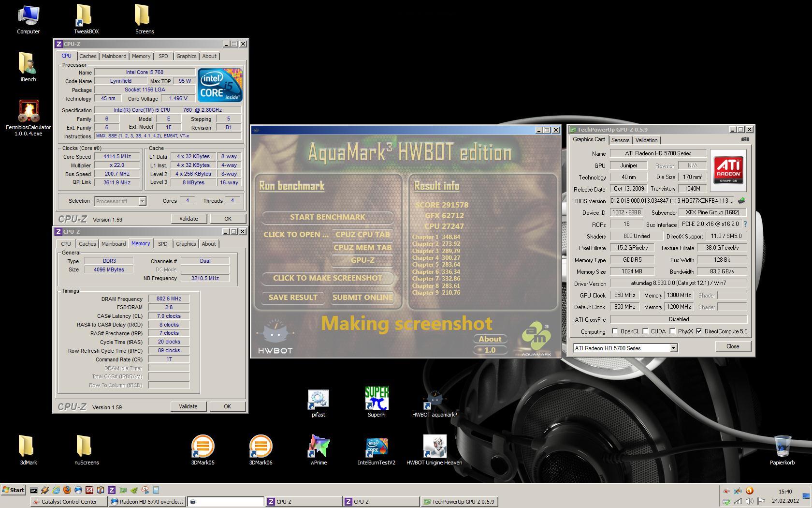Image resolution: width=812 pixels, height=508 pixels.
Task: Launch HWBOT aquamark³ desktop shortcut
Action: pyautogui.click(x=434, y=404)
